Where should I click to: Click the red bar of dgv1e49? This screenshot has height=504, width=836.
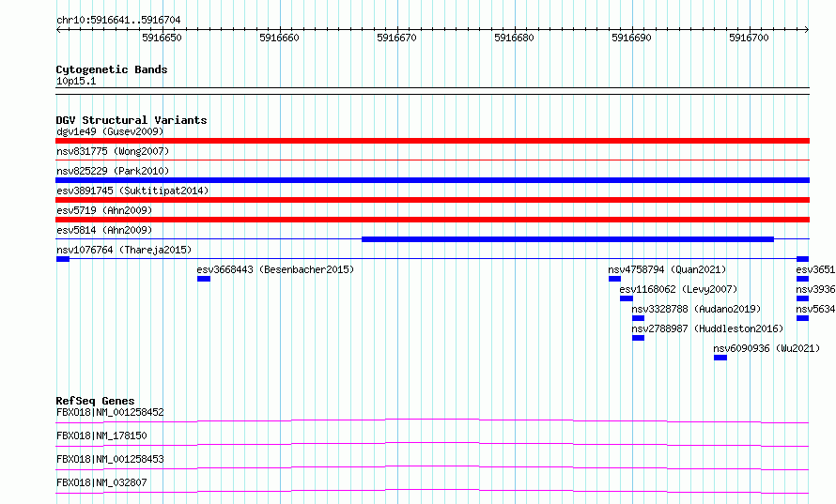432,141
